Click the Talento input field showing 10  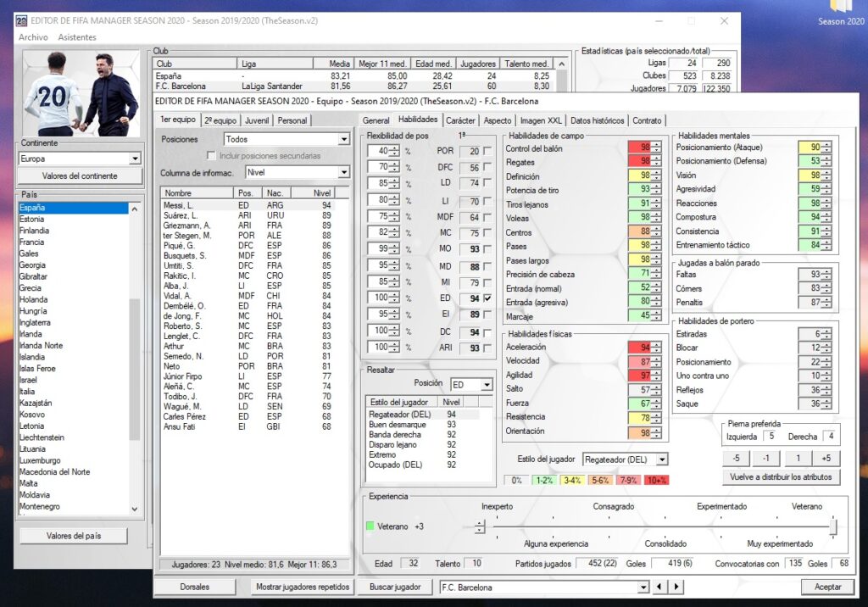(x=475, y=563)
